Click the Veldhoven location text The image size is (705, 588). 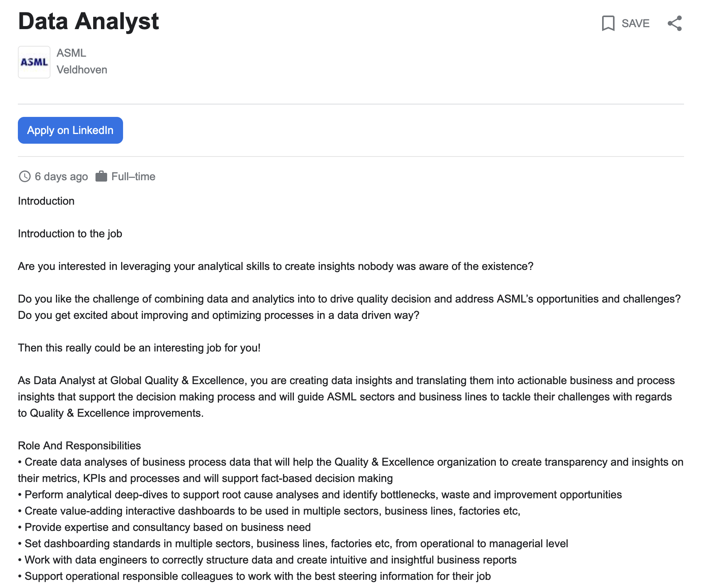point(82,70)
